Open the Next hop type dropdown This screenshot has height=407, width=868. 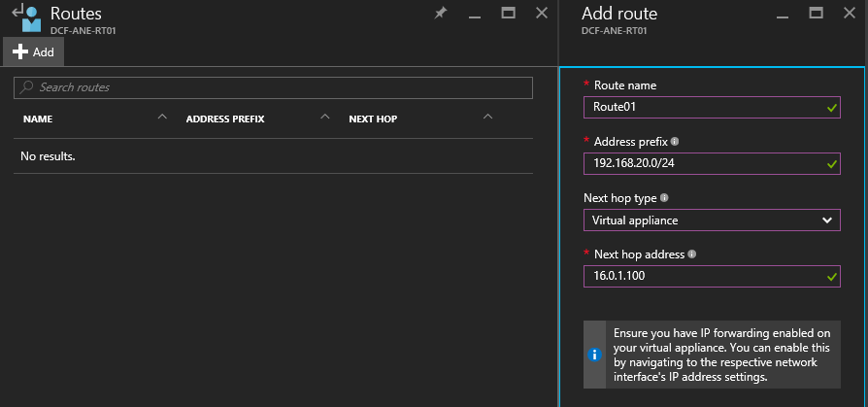point(712,220)
